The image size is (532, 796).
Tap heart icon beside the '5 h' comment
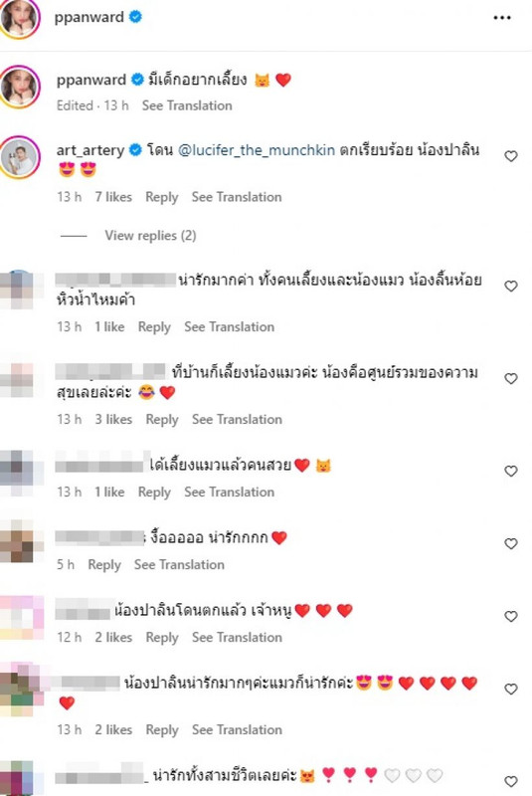(511, 543)
